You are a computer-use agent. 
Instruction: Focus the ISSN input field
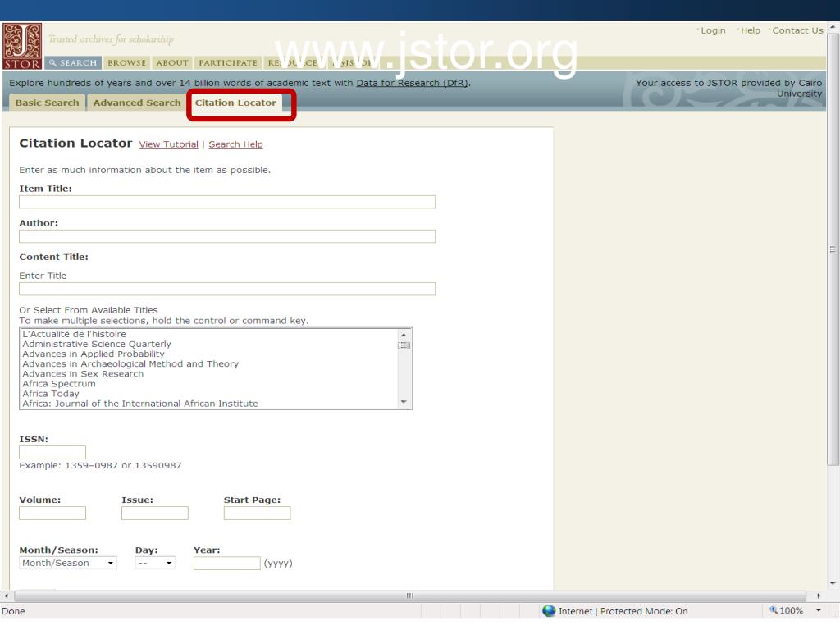tap(52, 452)
